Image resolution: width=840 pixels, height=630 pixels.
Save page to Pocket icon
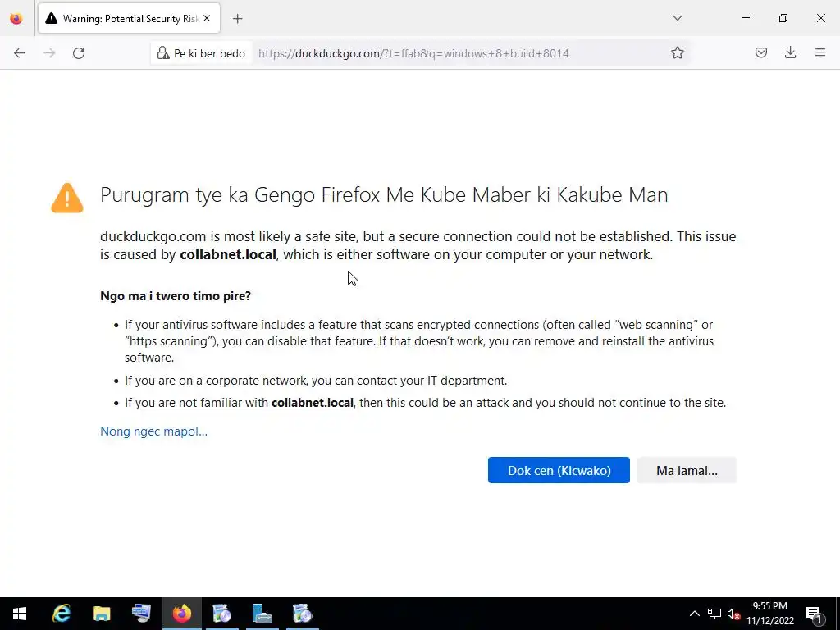(x=760, y=53)
